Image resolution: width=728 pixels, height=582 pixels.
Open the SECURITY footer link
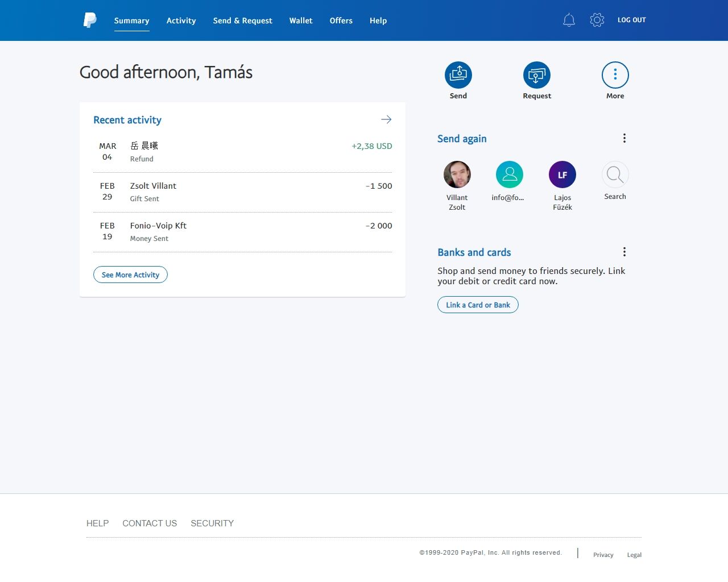(x=212, y=523)
